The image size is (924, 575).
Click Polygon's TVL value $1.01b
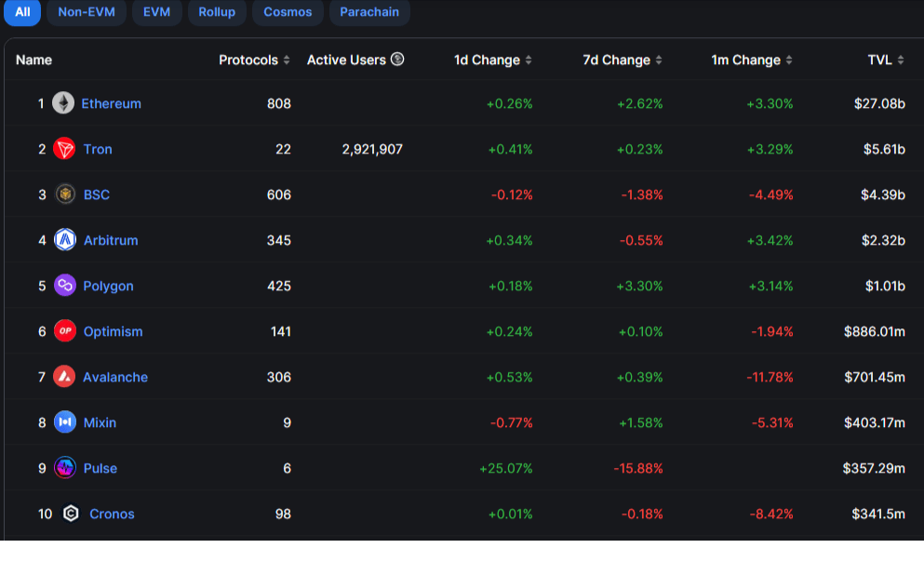885,286
